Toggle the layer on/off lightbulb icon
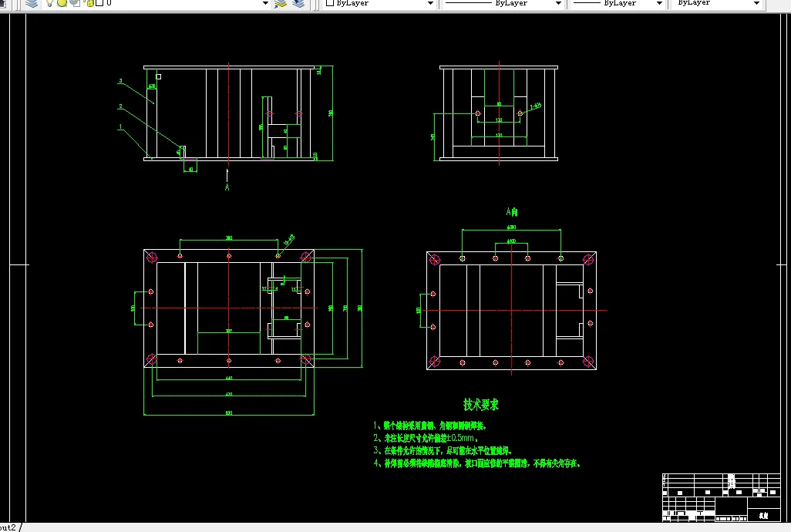Screen dimensions: 791x532 (49, 3)
